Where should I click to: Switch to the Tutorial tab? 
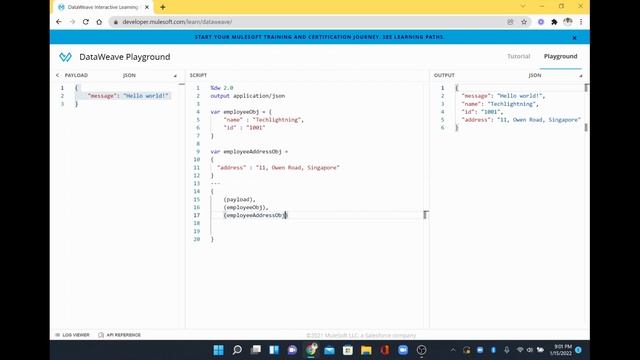(x=518, y=56)
